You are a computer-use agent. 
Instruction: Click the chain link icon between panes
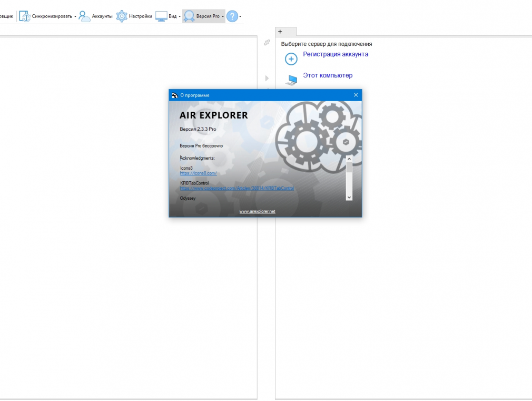tap(267, 43)
